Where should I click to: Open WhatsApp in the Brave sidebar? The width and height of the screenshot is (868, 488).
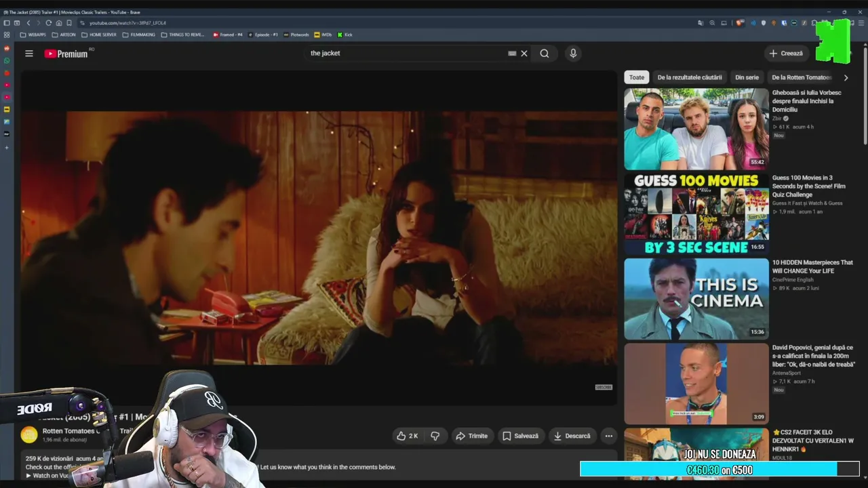point(7,60)
